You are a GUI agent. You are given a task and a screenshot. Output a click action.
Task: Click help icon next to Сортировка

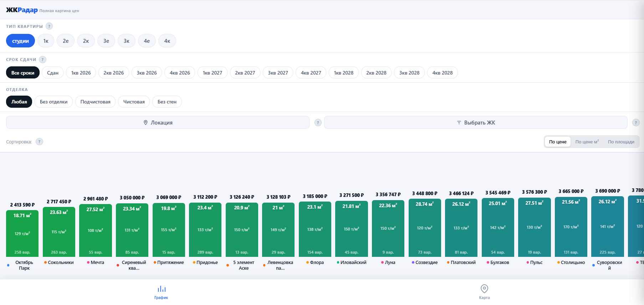tap(40, 142)
